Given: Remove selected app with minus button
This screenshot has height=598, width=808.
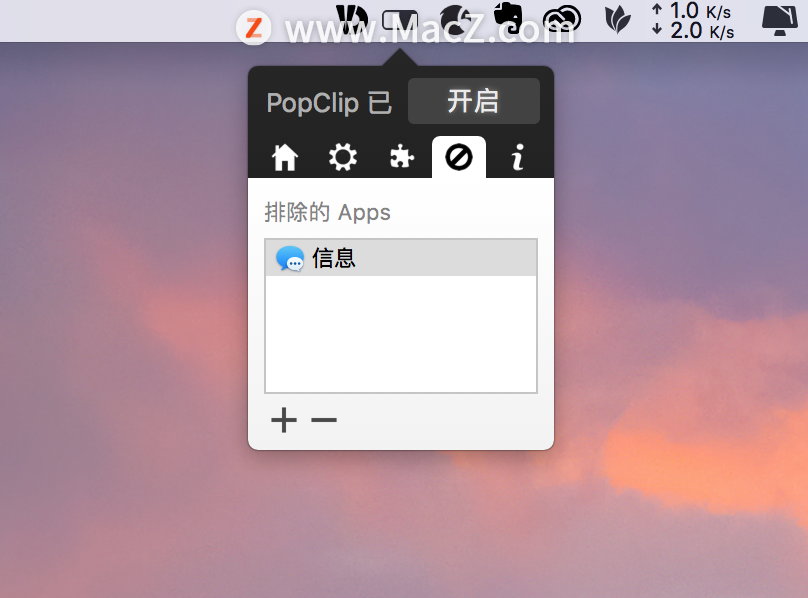Looking at the screenshot, I should click(324, 420).
